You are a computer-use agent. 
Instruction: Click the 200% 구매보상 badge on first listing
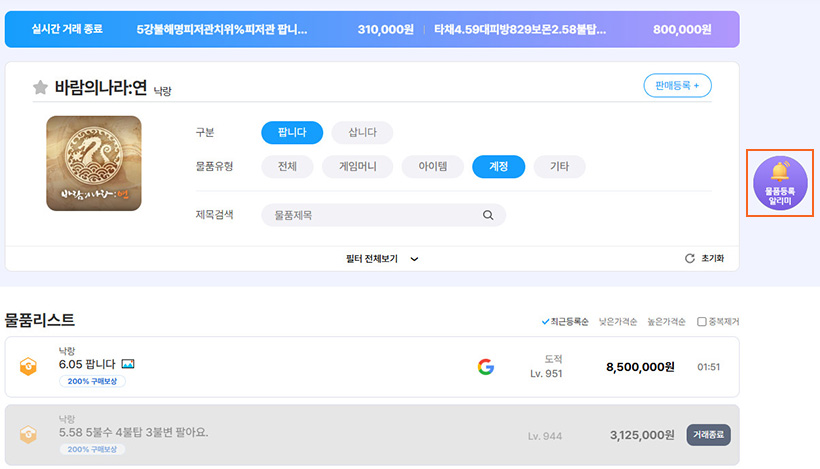click(92, 382)
